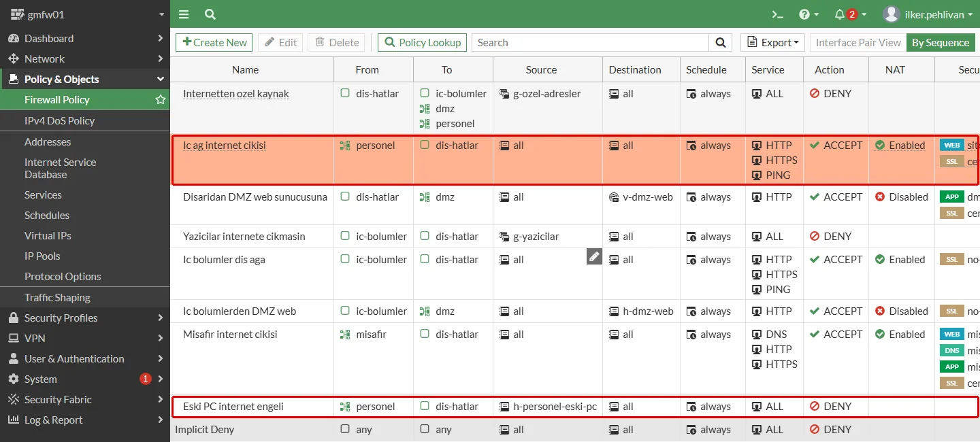
Task: Click WEB profile badge in Ic ag internet cikisi row
Action: pyautogui.click(x=951, y=146)
